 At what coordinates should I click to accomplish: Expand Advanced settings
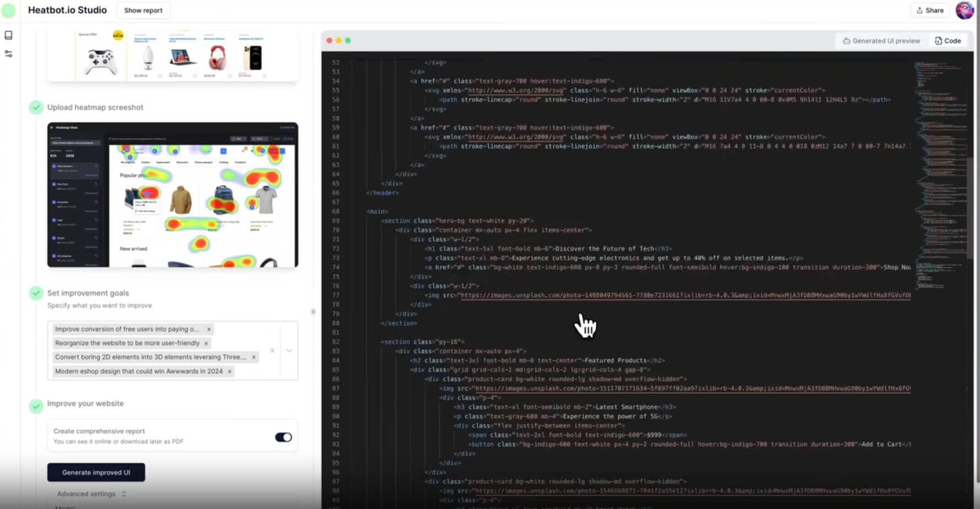point(91,494)
